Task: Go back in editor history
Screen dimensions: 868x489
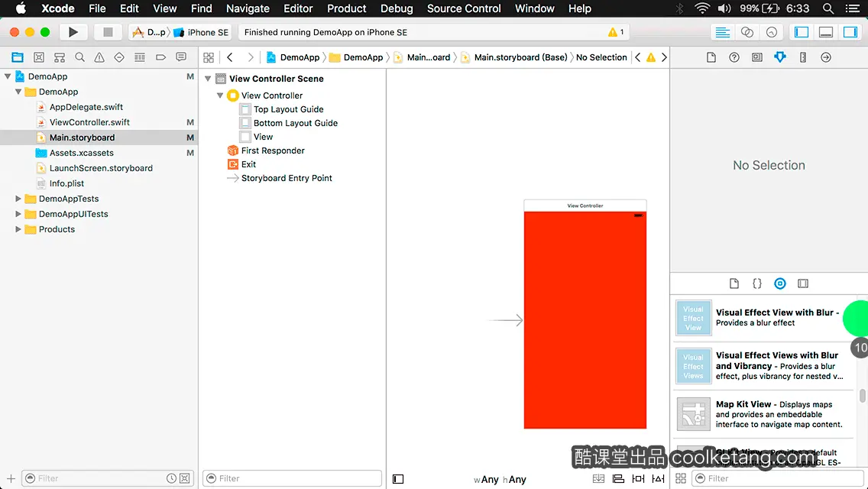Action: pyautogui.click(x=230, y=57)
